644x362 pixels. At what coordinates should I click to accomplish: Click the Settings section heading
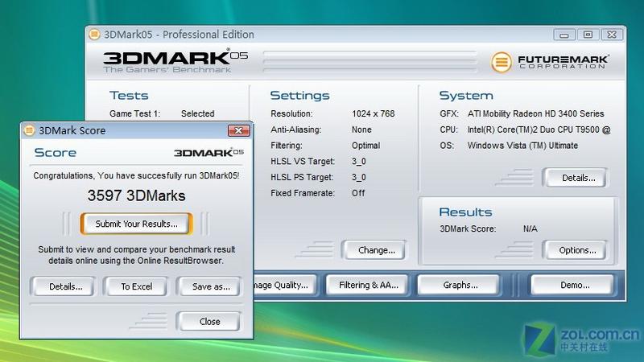tap(299, 96)
